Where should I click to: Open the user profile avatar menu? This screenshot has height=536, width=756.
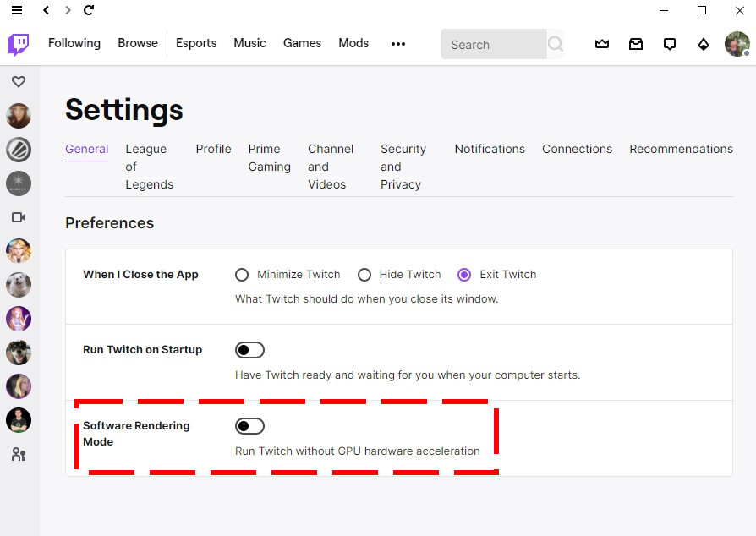click(x=737, y=44)
